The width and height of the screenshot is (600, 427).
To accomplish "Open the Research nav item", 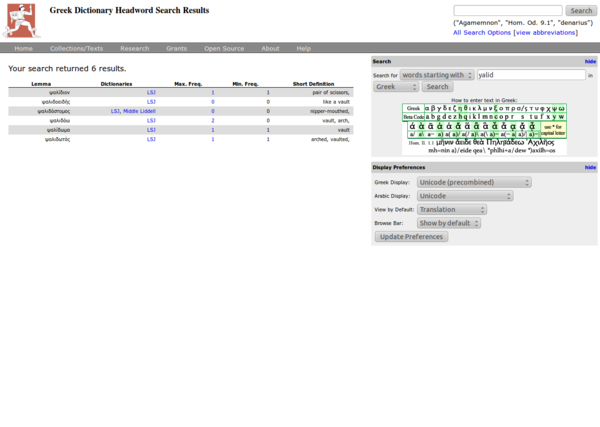I will click(x=134, y=48).
